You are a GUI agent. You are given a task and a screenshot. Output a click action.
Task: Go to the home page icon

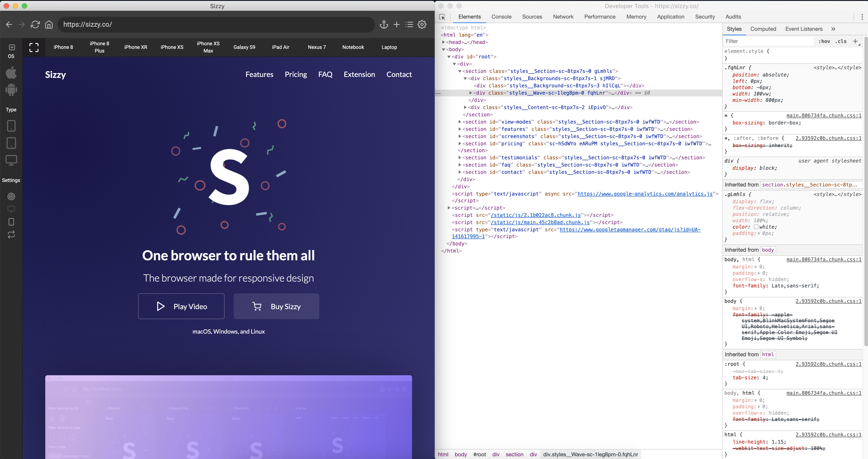(49, 25)
